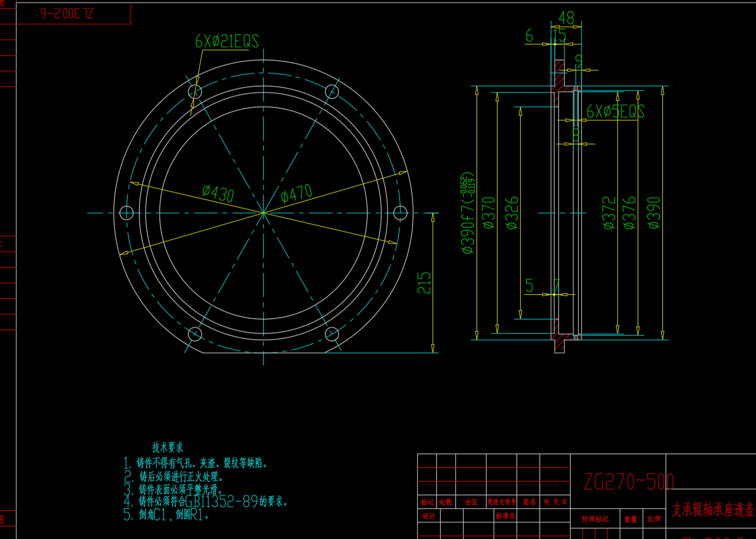Click the 技术要求 heading text
Image resolution: width=756 pixels, height=539 pixels.
[168, 447]
